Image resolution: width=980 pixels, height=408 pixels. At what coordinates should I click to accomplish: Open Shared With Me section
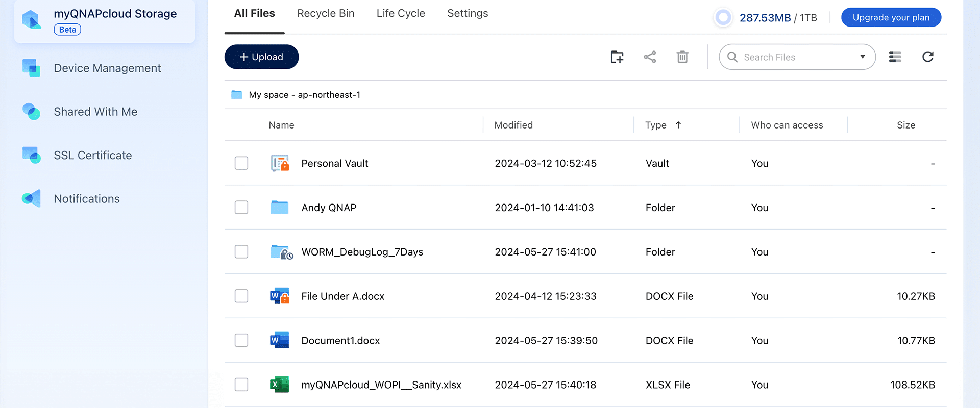95,112
